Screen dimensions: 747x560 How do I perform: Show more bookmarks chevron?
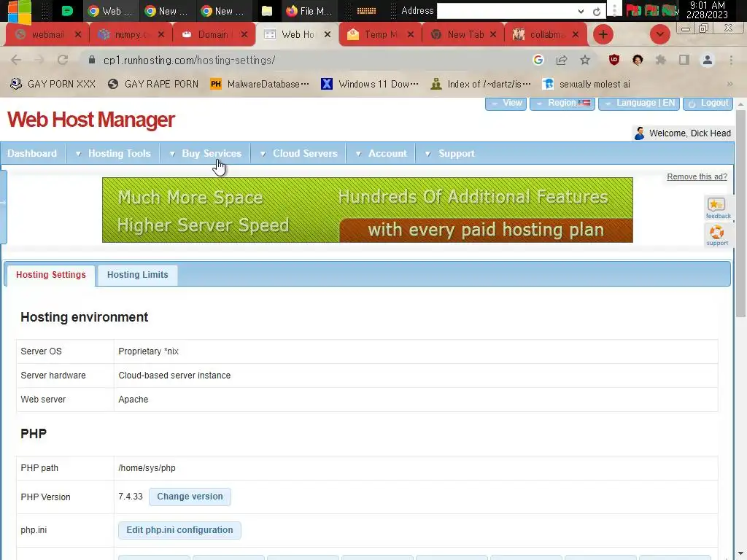729,84
